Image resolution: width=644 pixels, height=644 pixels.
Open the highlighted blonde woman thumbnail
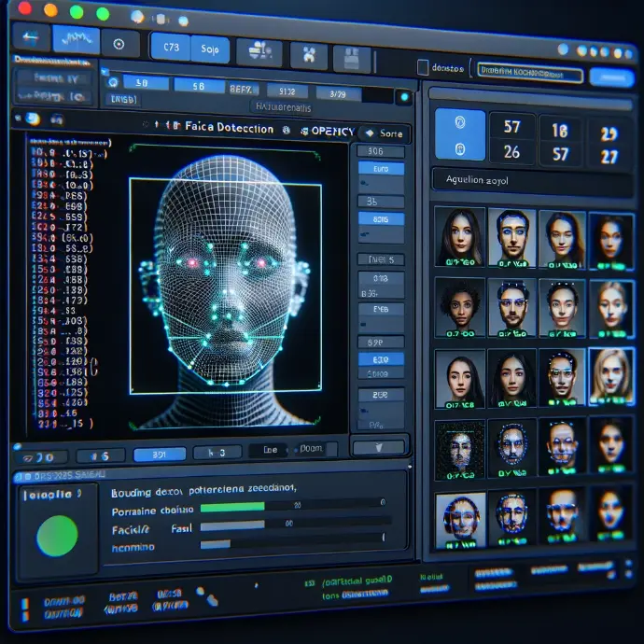pyautogui.click(x=611, y=377)
